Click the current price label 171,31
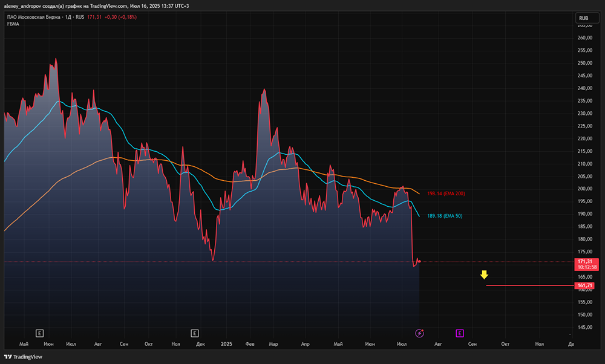 [586, 261]
